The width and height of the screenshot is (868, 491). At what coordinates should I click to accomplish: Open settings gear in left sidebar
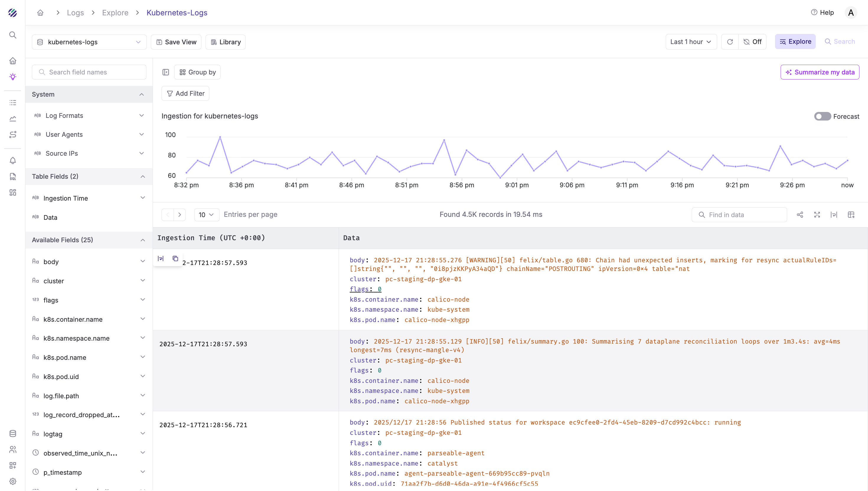click(x=13, y=481)
